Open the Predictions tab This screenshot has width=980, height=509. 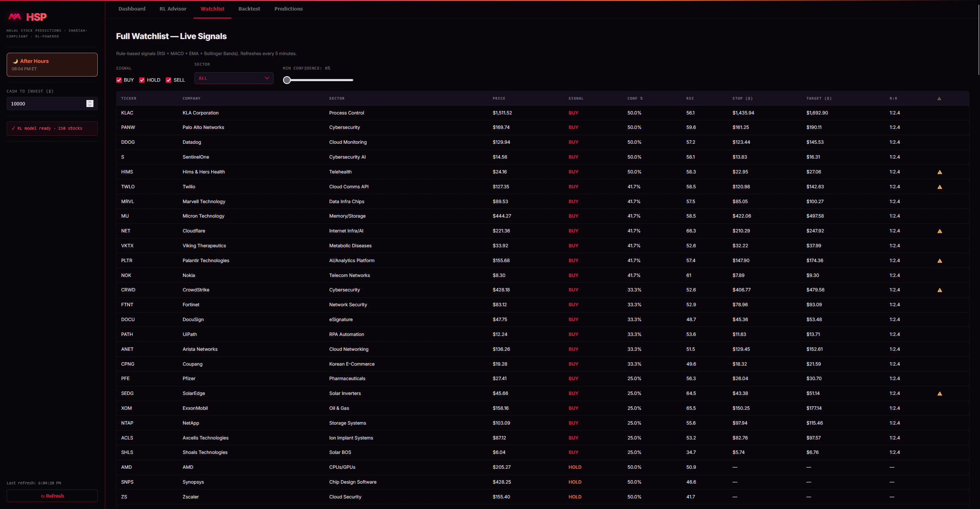pyautogui.click(x=288, y=9)
